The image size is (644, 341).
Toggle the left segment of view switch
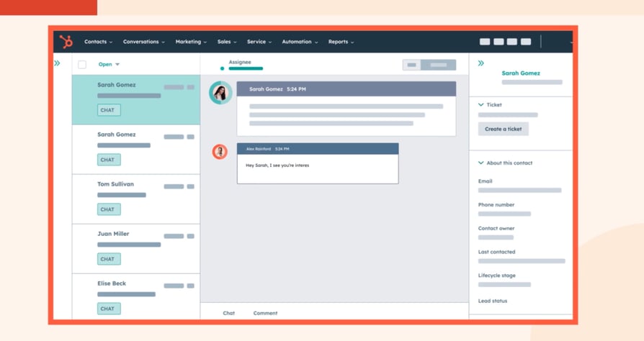411,65
